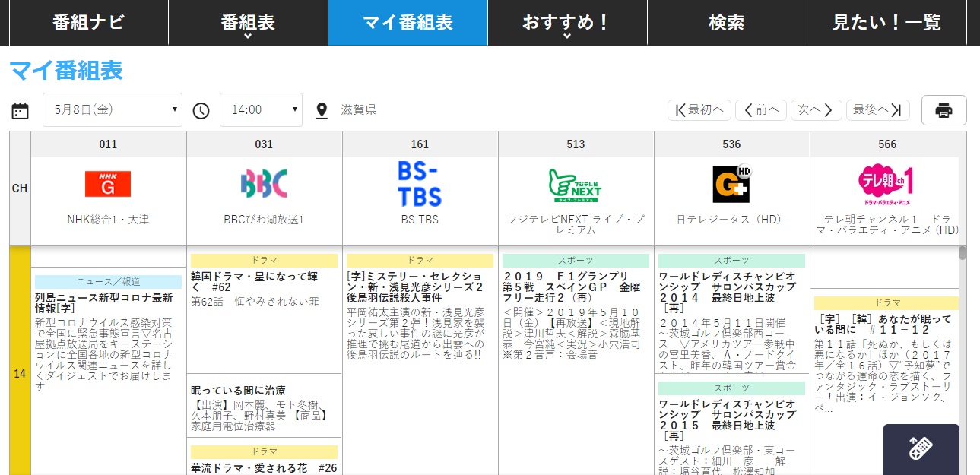
Task: Click channel number 513 header
Action: point(576,144)
